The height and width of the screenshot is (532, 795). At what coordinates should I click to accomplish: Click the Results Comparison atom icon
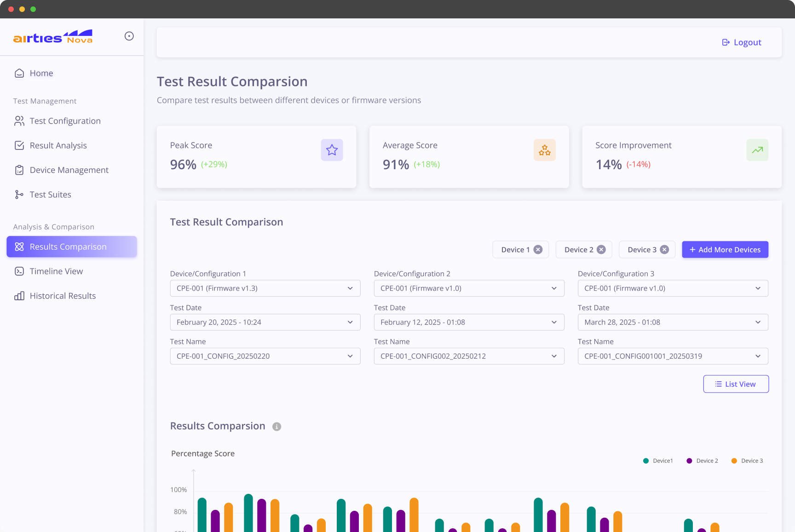pyautogui.click(x=19, y=247)
